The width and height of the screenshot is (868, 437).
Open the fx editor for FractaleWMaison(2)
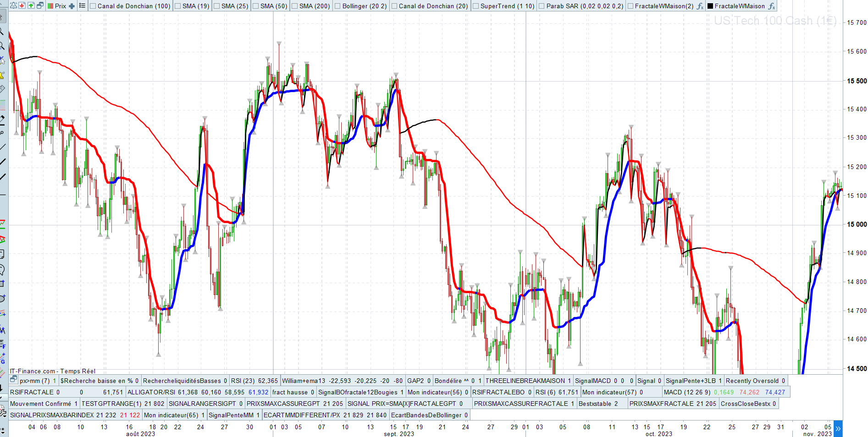(700, 6)
